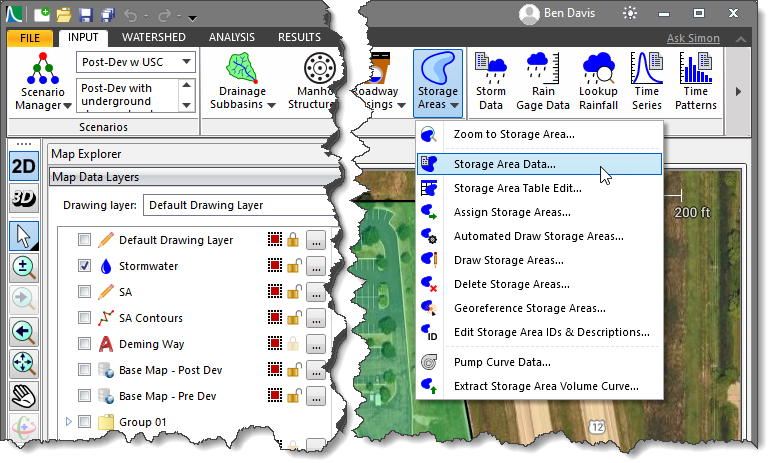The width and height of the screenshot is (773, 463).
Task: Click SA layer red color swatch
Action: [x=275, y=292]
